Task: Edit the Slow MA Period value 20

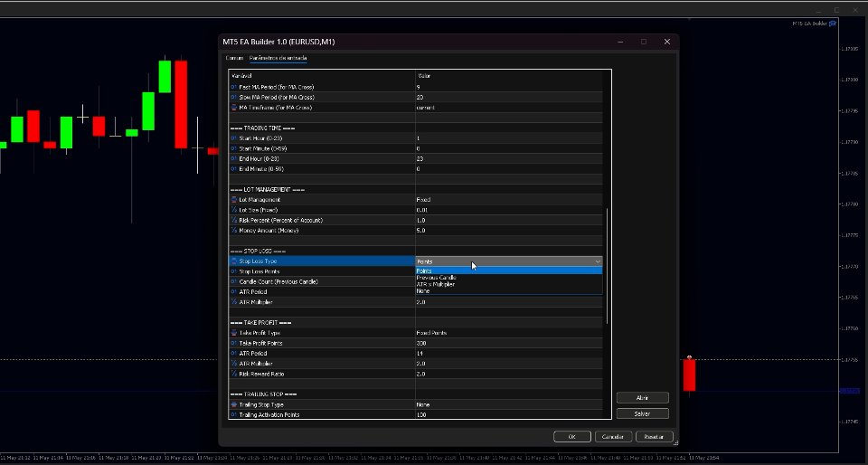Action: (x=509, y=98)
